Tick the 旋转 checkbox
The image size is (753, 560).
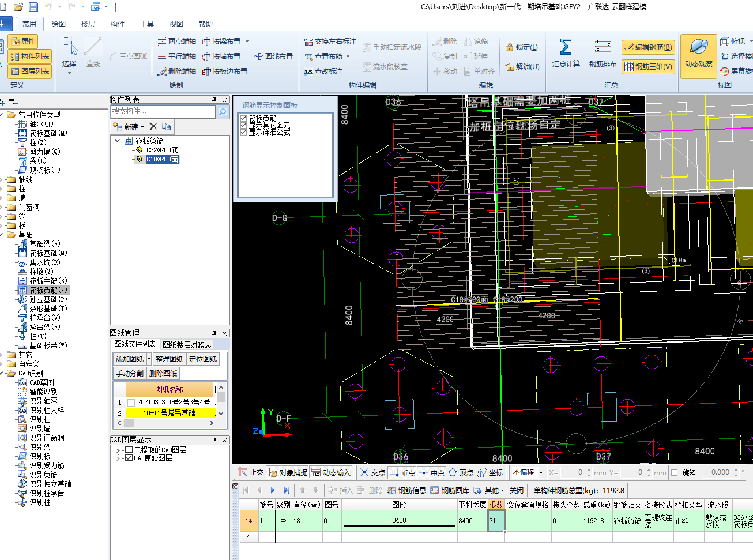[674, 473]
